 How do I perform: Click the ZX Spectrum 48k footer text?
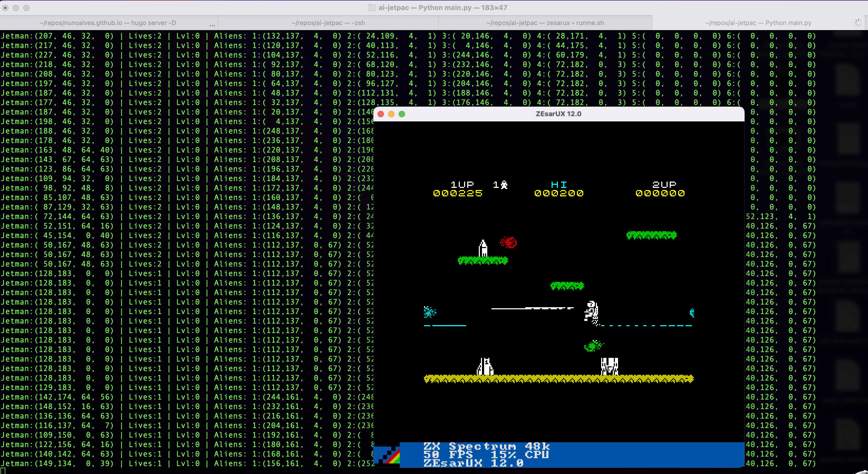point(486,446)
